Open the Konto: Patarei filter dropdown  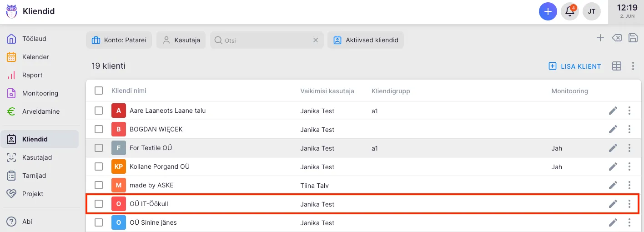[x=119, y=40]
